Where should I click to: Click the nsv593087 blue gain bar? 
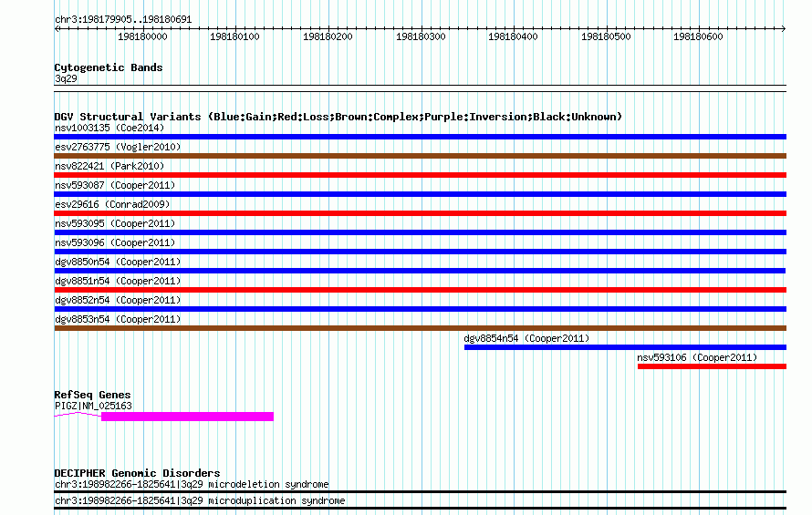(420, 194)
